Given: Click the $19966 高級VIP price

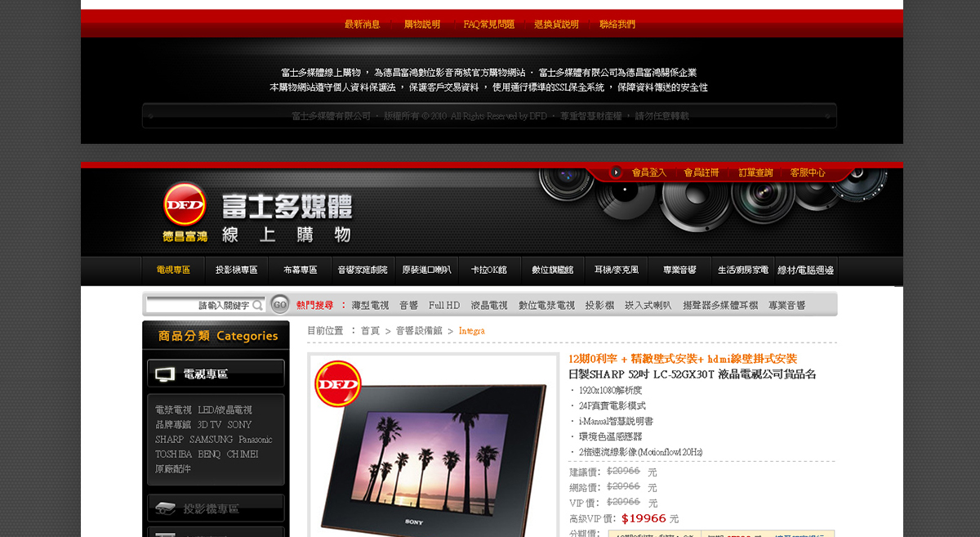Looking at the screenshot, I should tap(644, 518).
